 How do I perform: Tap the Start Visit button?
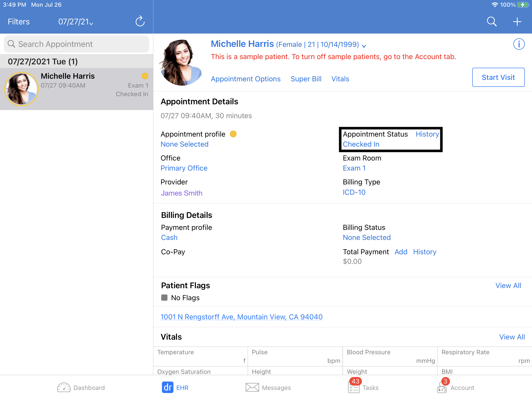click(x=498, y=77)
